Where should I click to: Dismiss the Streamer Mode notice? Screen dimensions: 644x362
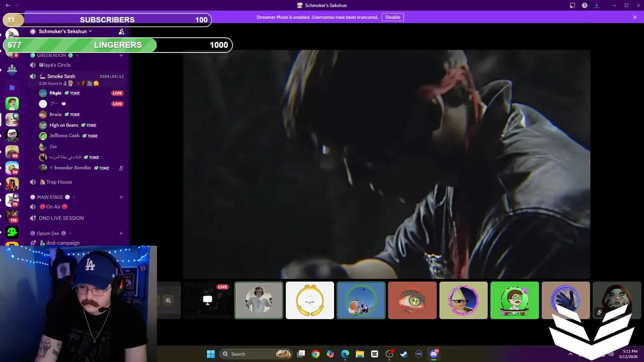coord(635,17)
